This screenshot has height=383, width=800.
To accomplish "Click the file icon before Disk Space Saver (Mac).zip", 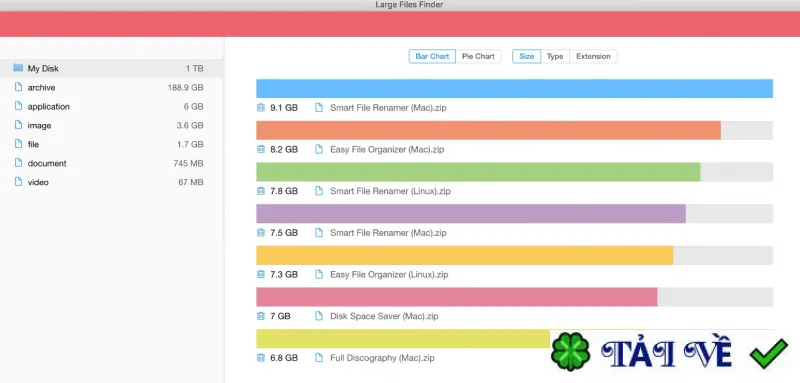I will point(319,316).
